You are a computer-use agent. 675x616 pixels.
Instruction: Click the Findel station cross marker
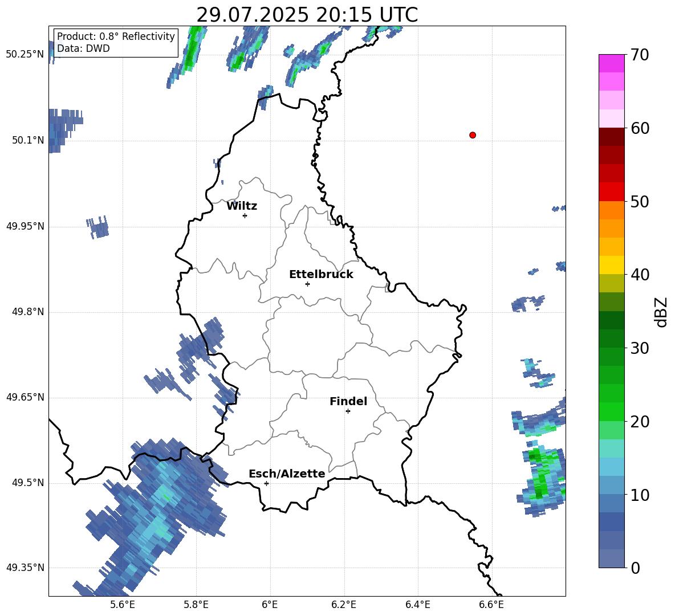tap(348, 411)
